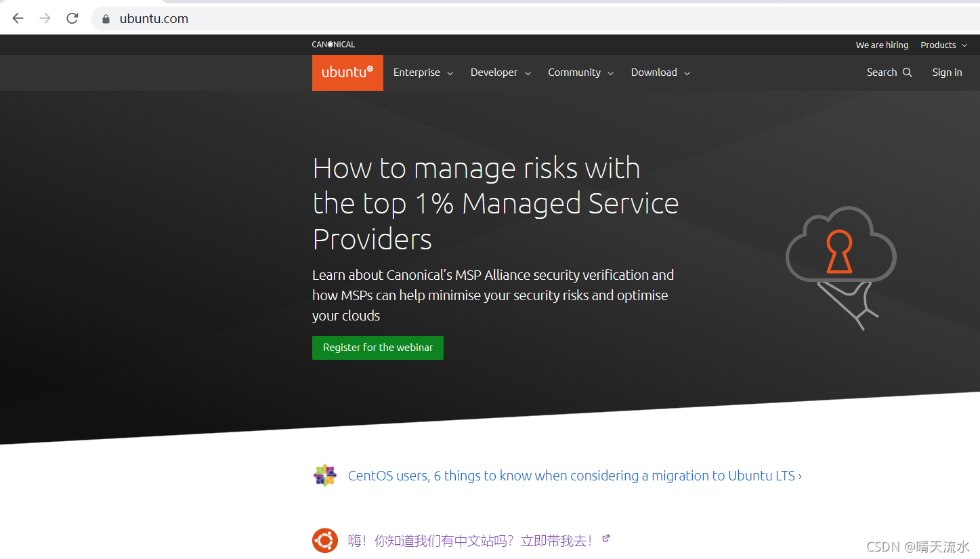This screenshot has height=559, width=980.
Task: Go back using the browser back arrow
Action: click(x=18, y=18)
